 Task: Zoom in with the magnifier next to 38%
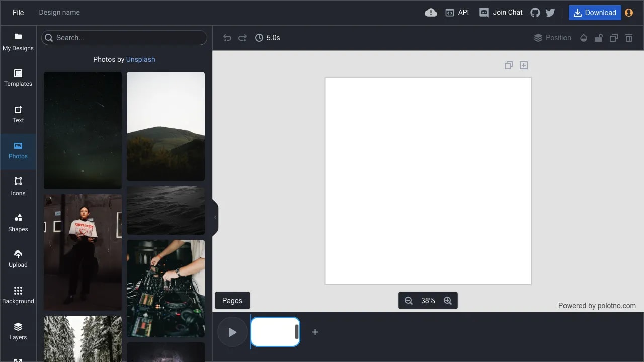[x=448, y=300]
